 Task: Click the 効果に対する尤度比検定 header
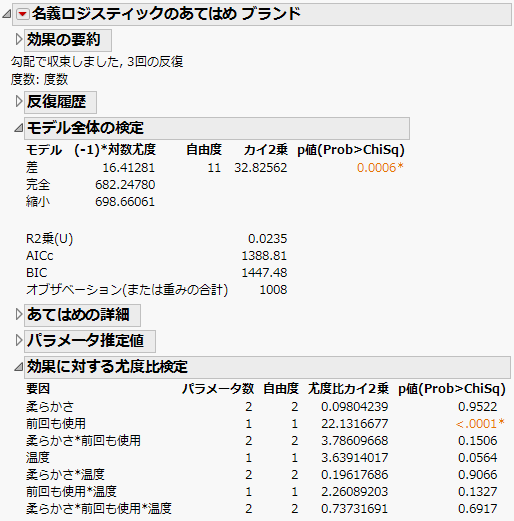267,367
